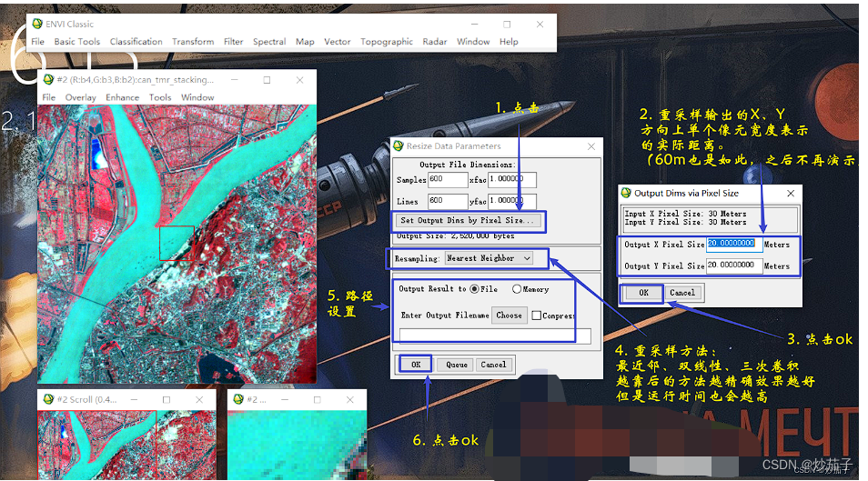Open the Basic Tools menu
Viewport: 868px width, 481px height.
77,42
